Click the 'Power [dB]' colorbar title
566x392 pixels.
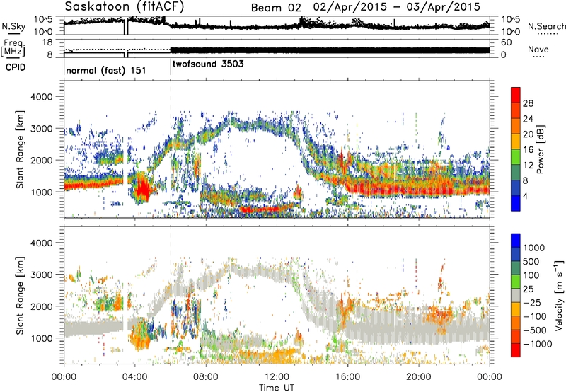(x=541, y=149)
